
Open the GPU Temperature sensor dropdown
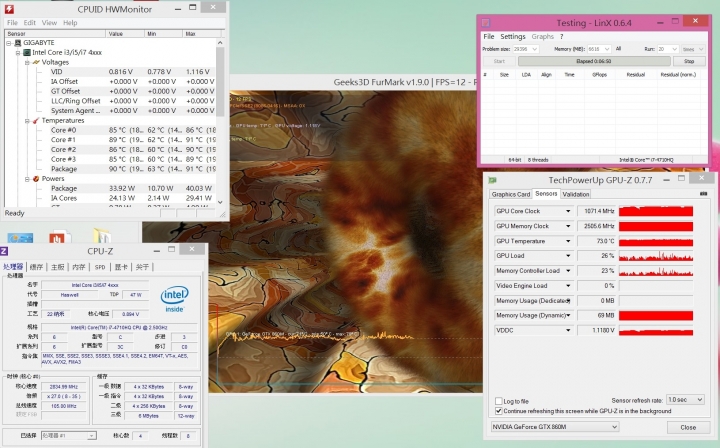tap(568, 241)
